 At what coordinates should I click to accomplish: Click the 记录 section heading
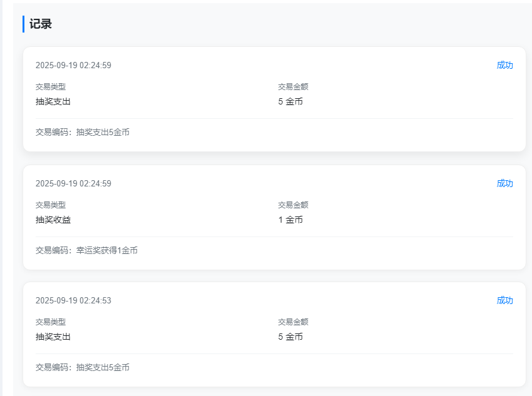(40, 24)
